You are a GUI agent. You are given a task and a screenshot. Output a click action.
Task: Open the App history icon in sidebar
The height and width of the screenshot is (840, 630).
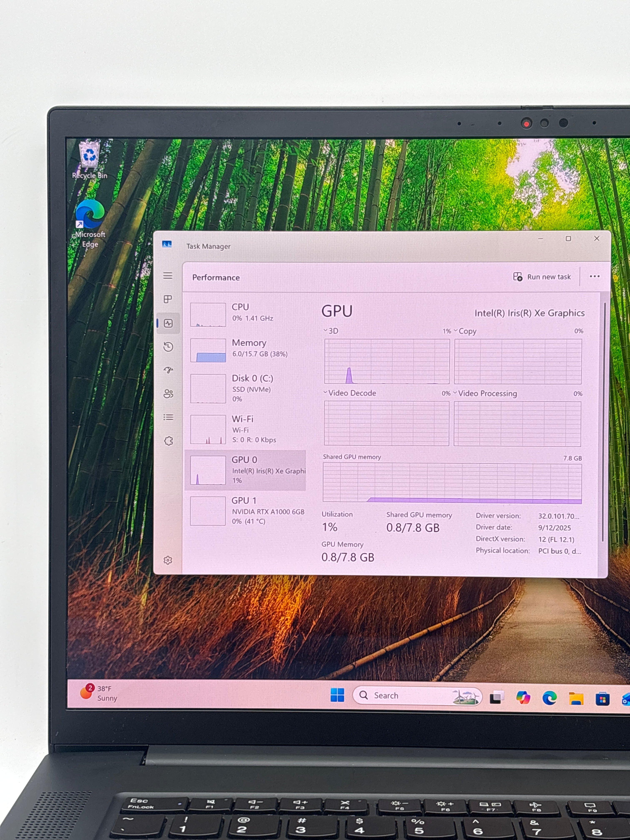168,347
